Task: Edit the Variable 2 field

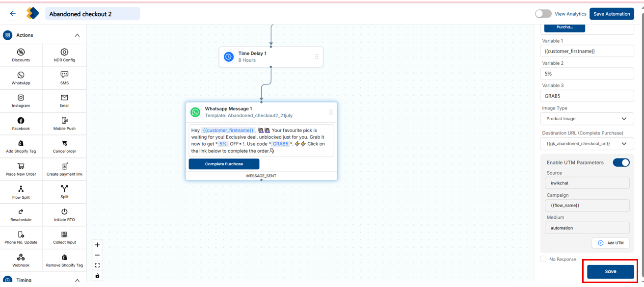Action: point(588,74)
